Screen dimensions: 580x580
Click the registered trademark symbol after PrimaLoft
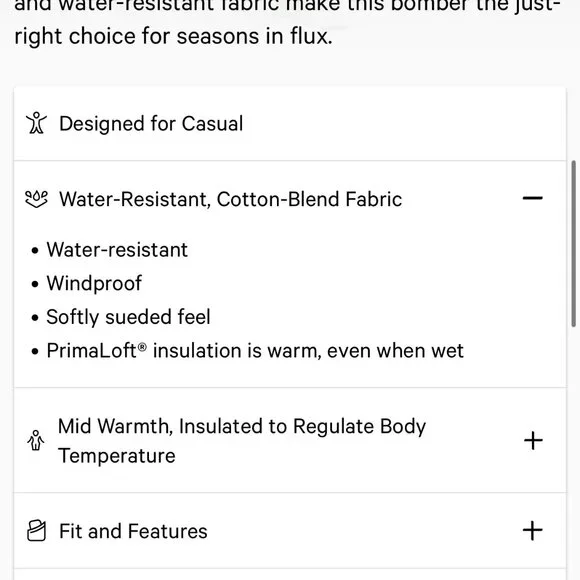(x=142, y=347)
